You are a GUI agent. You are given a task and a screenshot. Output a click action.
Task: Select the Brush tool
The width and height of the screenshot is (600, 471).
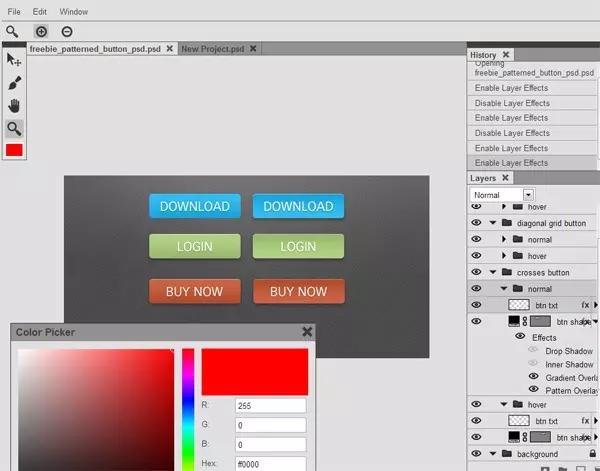tap(14, 83)
